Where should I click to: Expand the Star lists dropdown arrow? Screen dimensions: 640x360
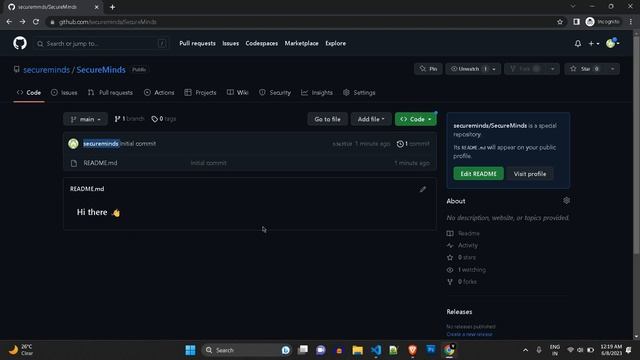coord(613,69)
